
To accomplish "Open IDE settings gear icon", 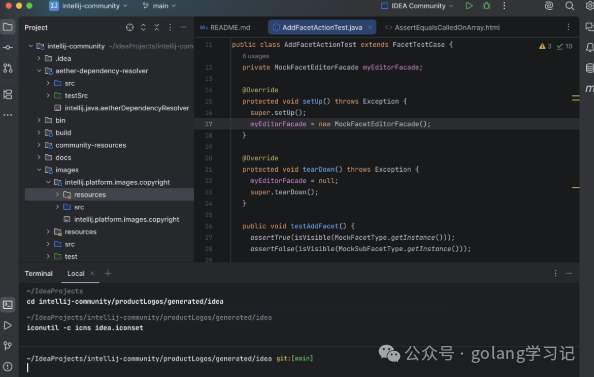I will click(589, 6).
